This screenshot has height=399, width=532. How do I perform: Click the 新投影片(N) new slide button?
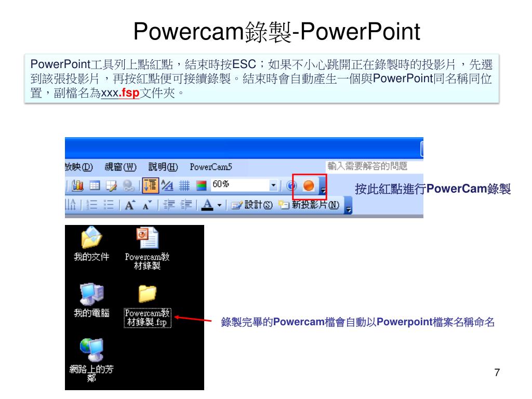pos(309,205)
